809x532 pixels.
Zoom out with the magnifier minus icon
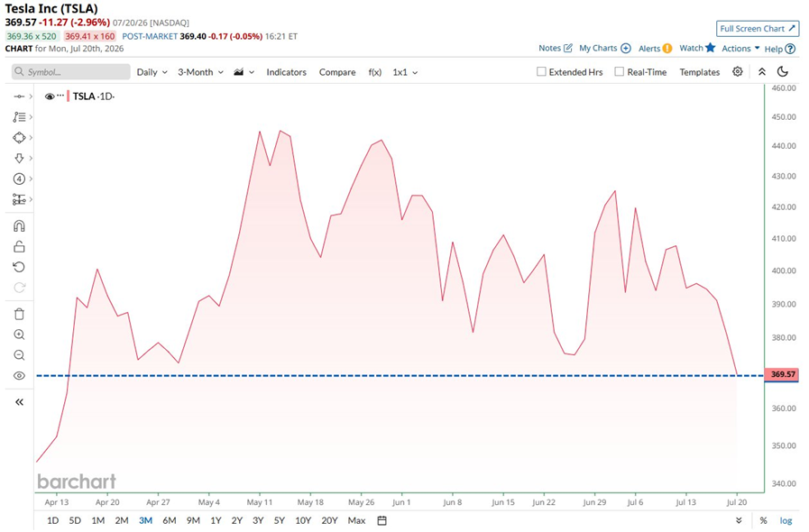click(19, 355)
